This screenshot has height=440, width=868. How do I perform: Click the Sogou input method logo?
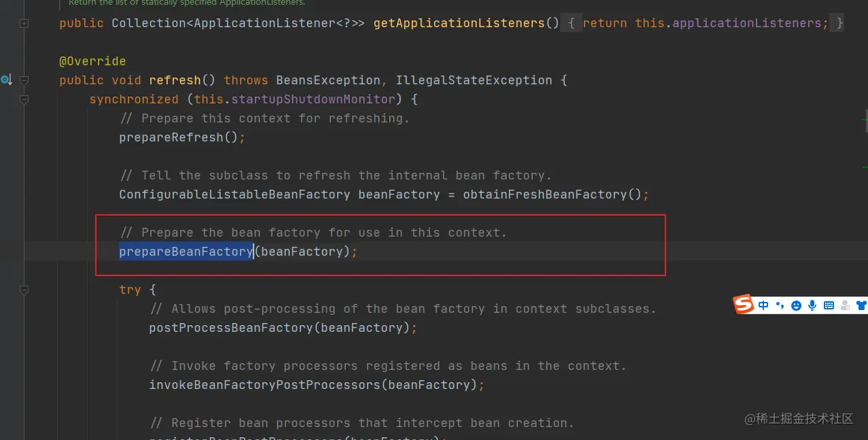point(744,305)
